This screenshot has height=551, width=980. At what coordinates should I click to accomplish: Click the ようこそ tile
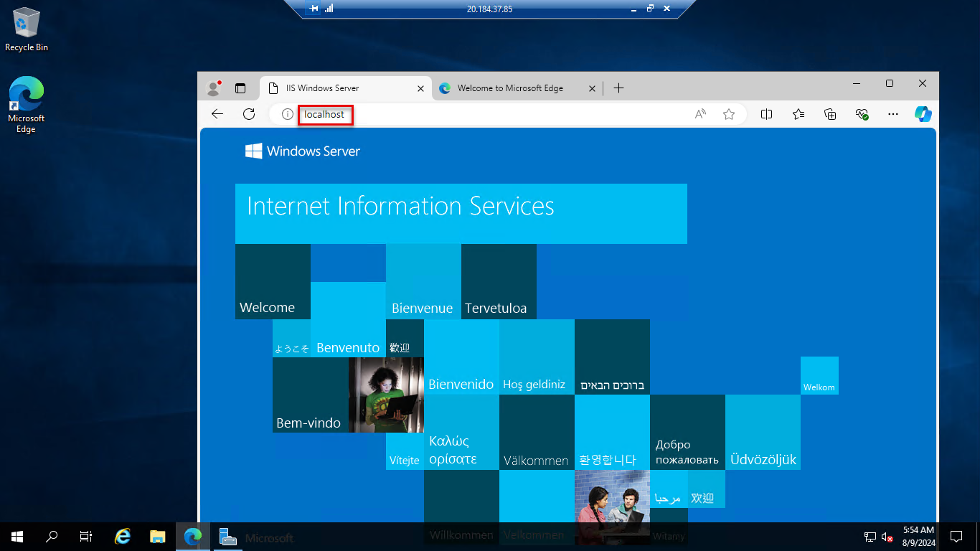pos(291,338)
